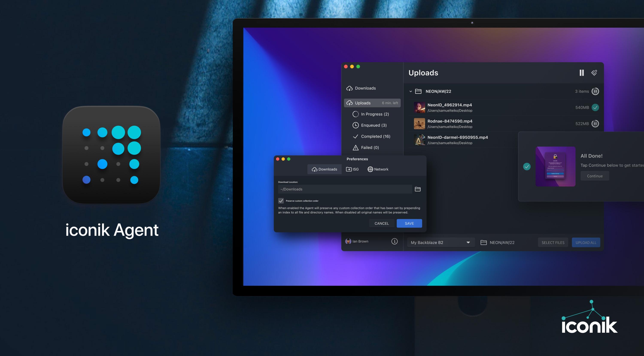The image size is (644, 356).
Task: Pause all uploads in the Uploads header
Action: 582,73
